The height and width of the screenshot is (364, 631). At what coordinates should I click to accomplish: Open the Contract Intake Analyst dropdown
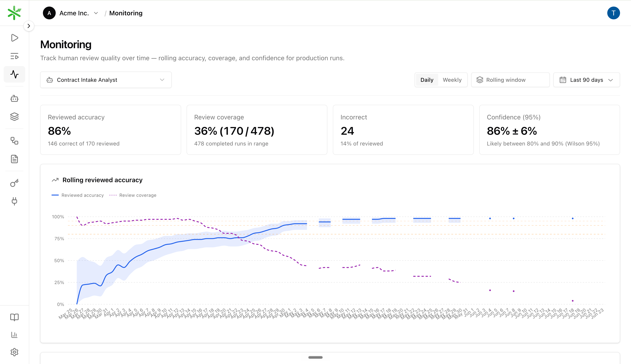point(106,80)
